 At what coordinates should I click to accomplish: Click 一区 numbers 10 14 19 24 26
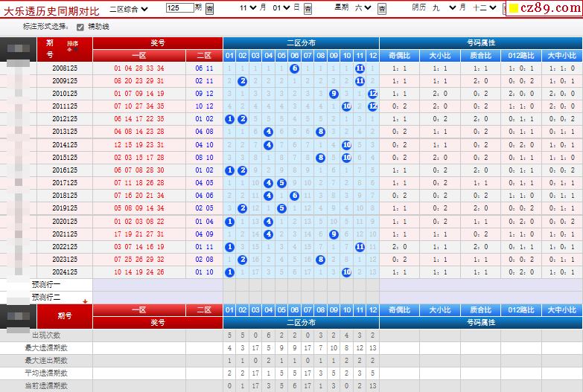point(139,272)
